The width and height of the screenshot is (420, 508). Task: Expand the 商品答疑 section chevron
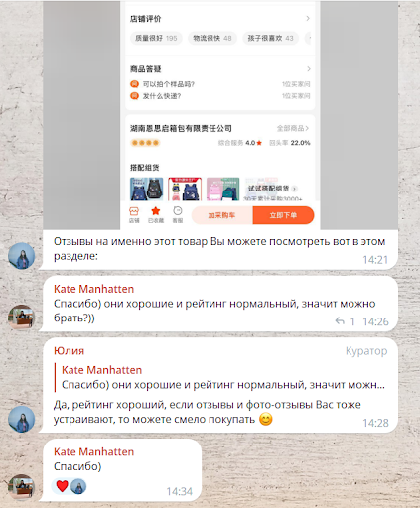[x=309, y=69]
